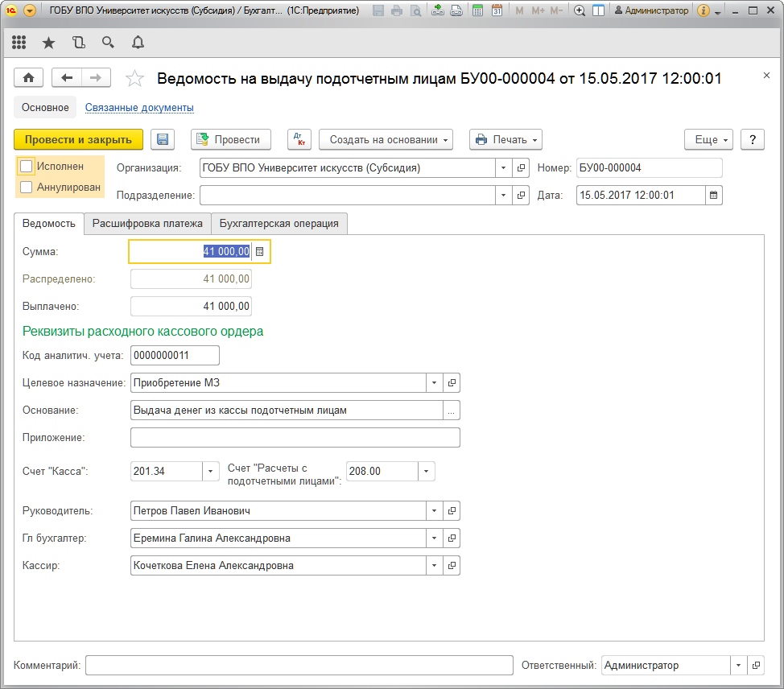Screen dimensions: 784x689
Task: Click into the Комментарий text field
Action: (299, 666)
